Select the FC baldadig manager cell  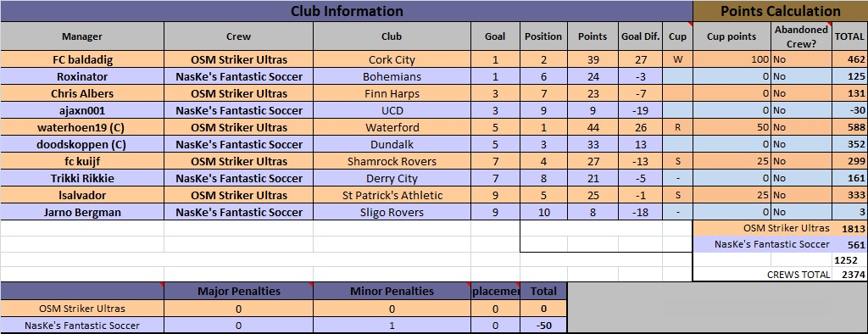pyautogui.click(x=82, y=59)
